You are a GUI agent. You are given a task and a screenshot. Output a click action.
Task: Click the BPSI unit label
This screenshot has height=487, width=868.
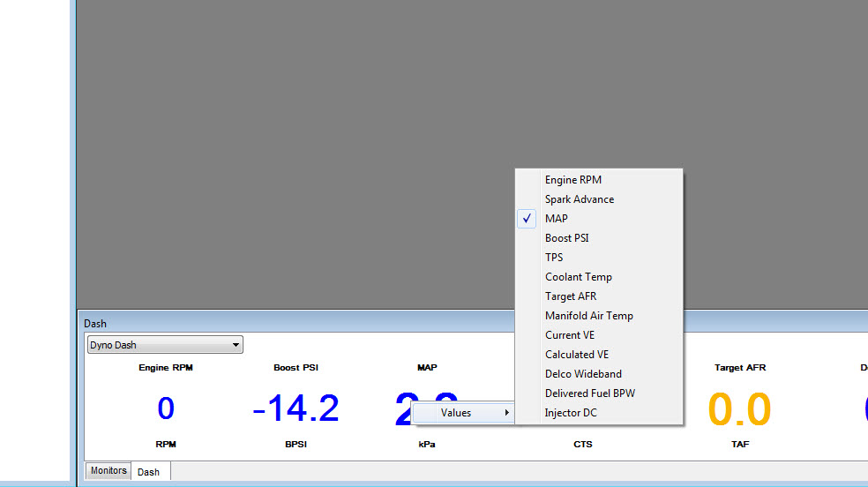pyautogui.click(x=296, y=445)
